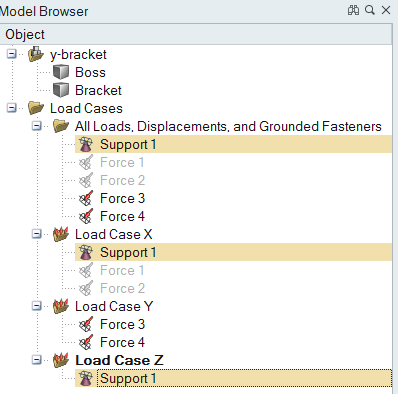Click the Load Case X flame icon
This screenshot has width=398, height=394.
[x=61, y=234]
